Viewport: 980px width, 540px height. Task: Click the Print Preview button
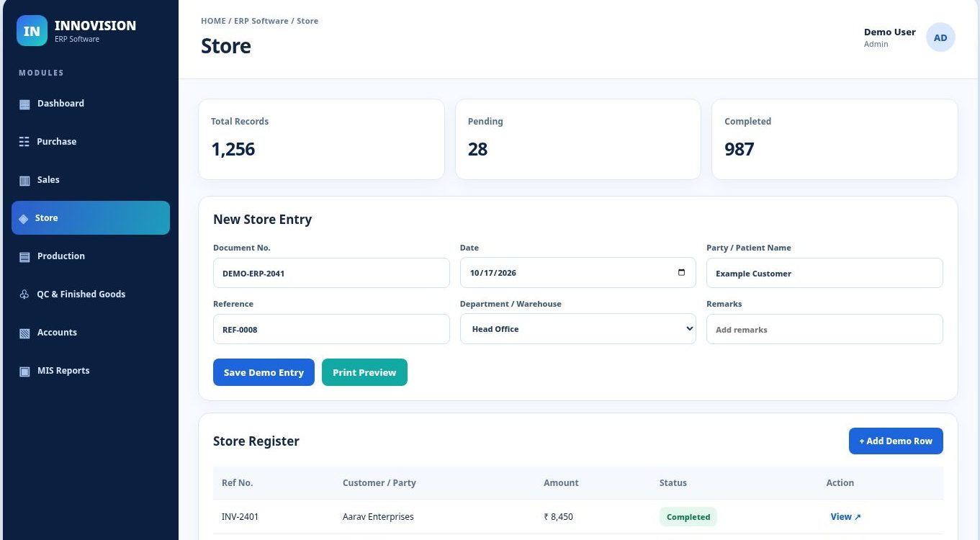click(x=364, y=372)
